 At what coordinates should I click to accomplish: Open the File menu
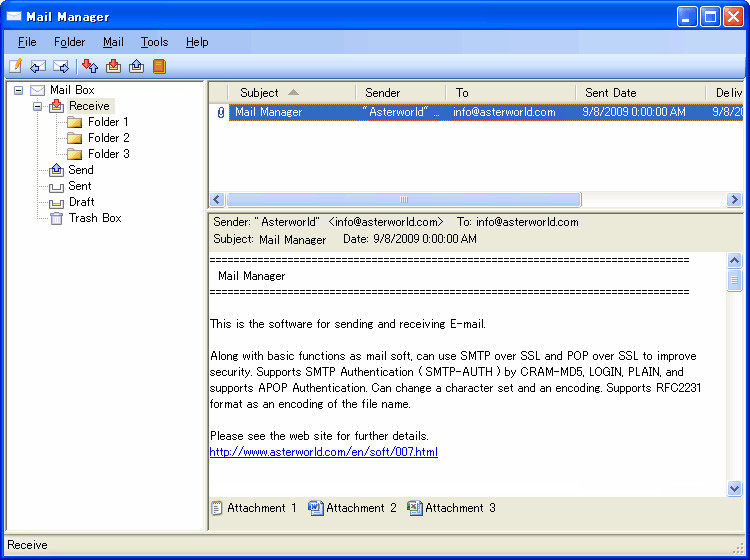(x=27, y=42)
